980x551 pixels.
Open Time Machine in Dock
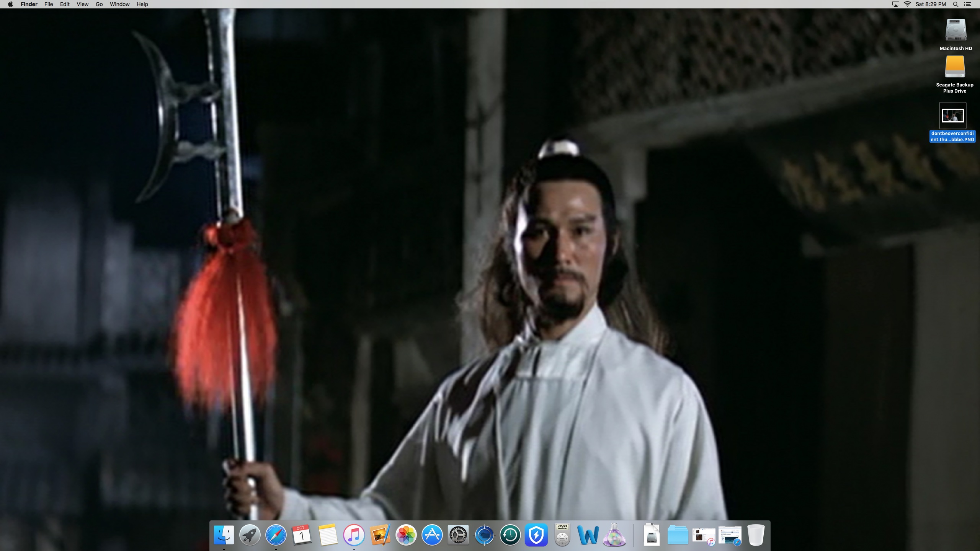tap(510, 535)
